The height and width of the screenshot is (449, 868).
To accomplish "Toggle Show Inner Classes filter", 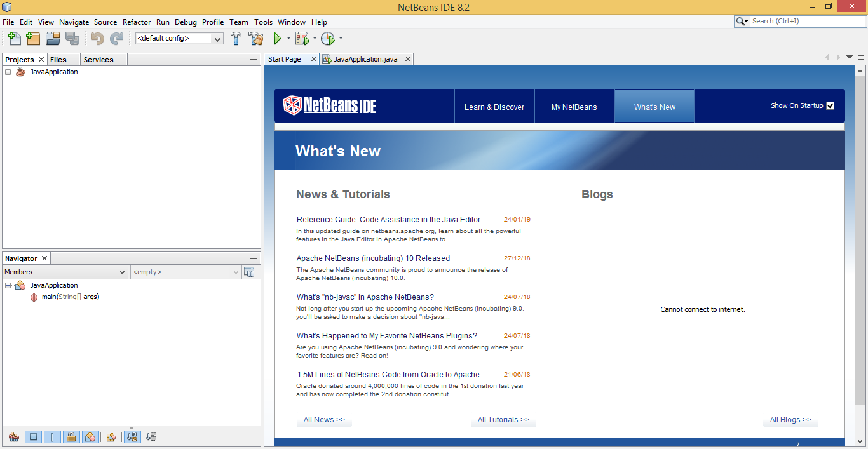I will (x=91, y=437).
